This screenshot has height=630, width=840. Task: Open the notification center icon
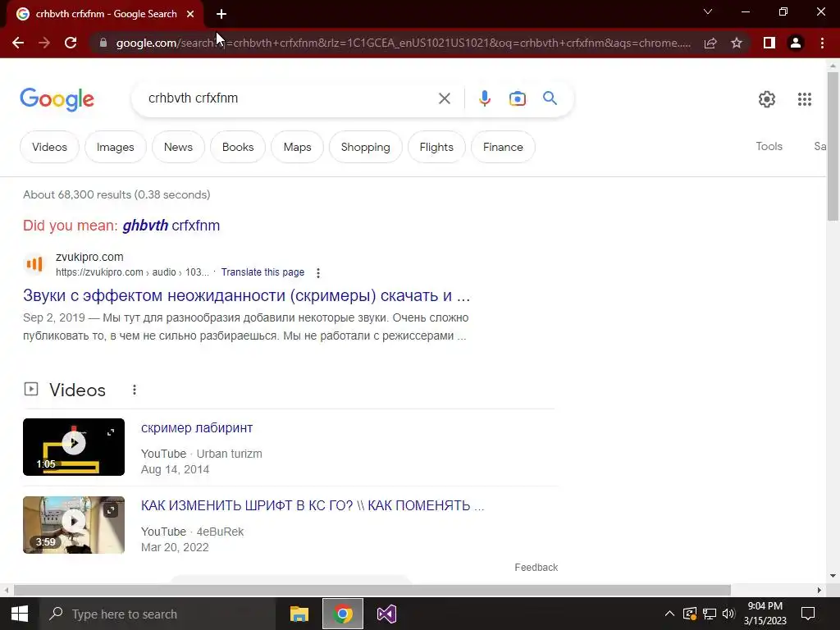pyautogui.click(x=808, y=614)
